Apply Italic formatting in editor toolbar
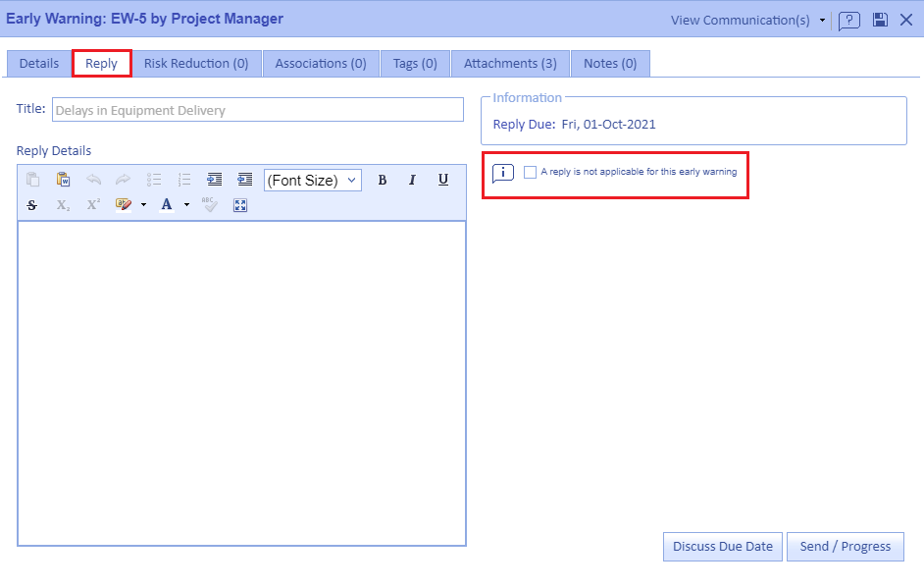Viewport: 924px width, 588px height. (412, 180)
